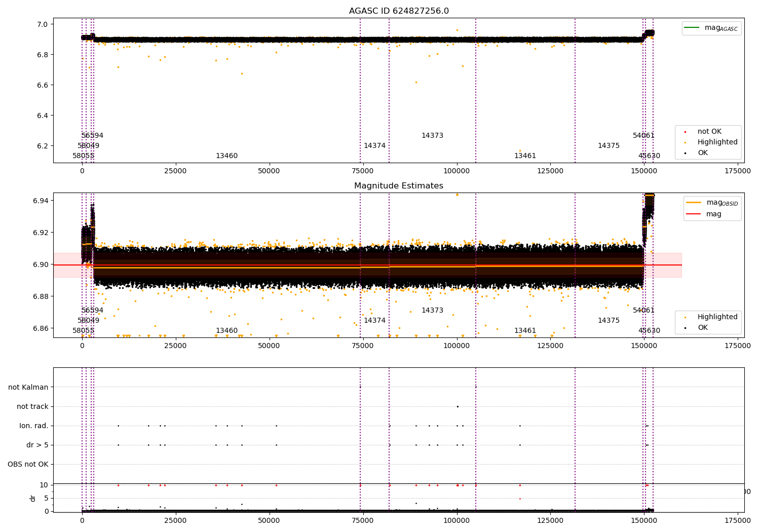Image resolution: width=760 pixels, height=532 pixels.
Task: Select label 14373 in Magnitude Estimates plot
Action: pyautogui.click(x=432, y=311)
